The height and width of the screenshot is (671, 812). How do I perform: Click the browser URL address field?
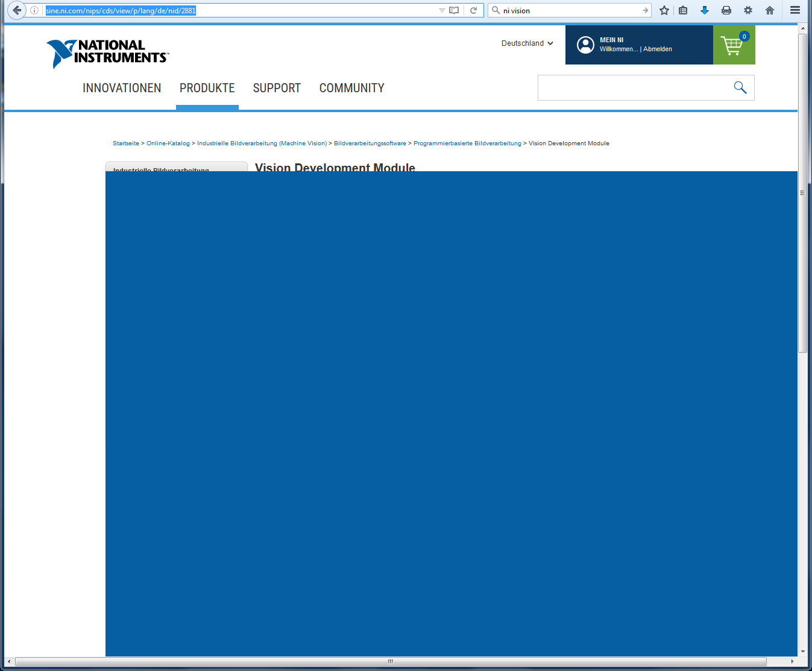pos(240,10)
